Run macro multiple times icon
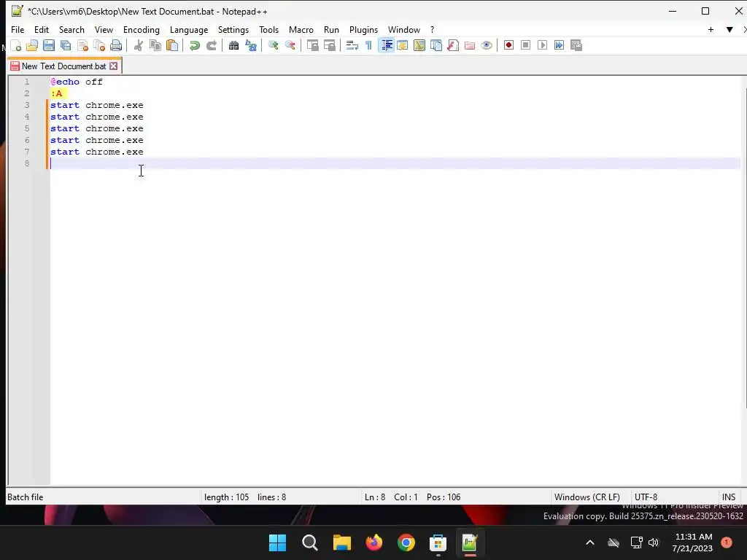Viewport: 747px width, 560px height. (x=559, y=45)
